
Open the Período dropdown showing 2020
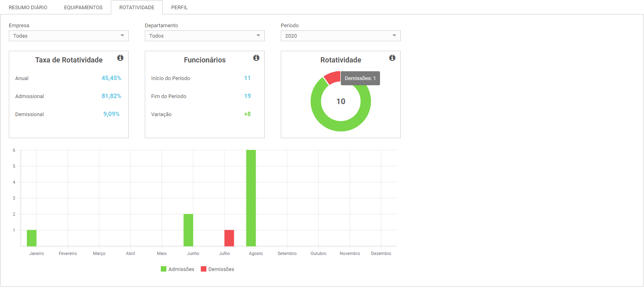(341, 36)
